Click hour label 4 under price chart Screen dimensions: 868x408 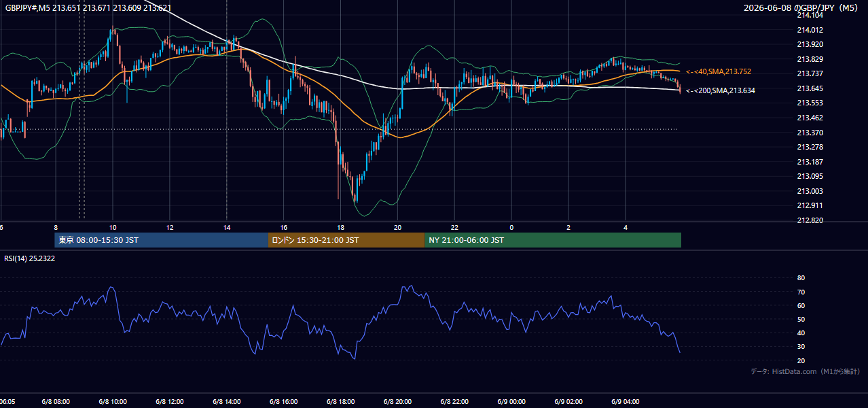(x=626, y=228)
